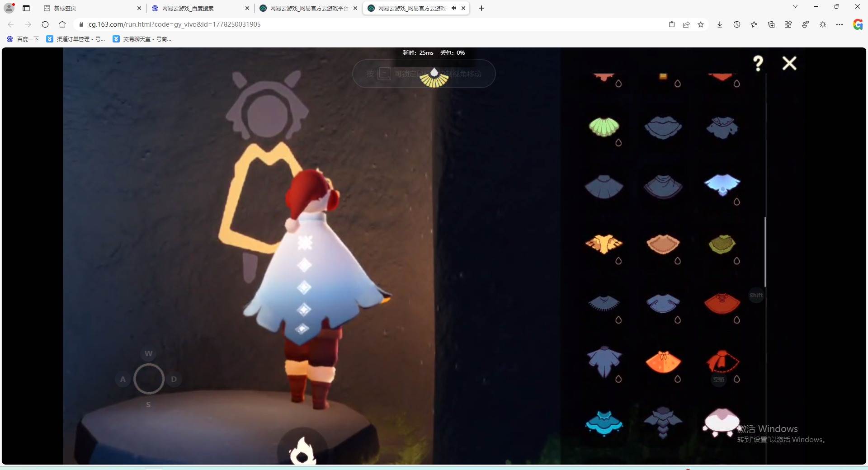868x470 pixels.
Task: View site security lock info
Action: tap(81, 24)
